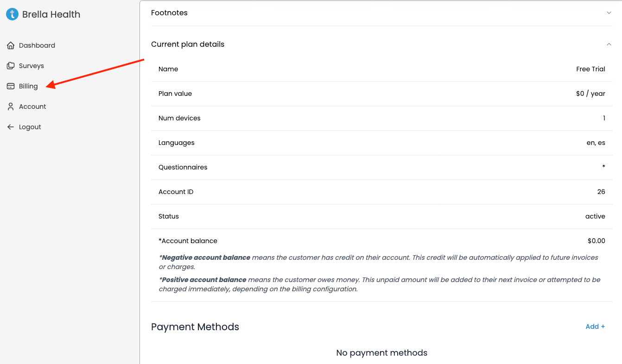
Task: Click the Brella Health brand name
Action: pos(51,14)
